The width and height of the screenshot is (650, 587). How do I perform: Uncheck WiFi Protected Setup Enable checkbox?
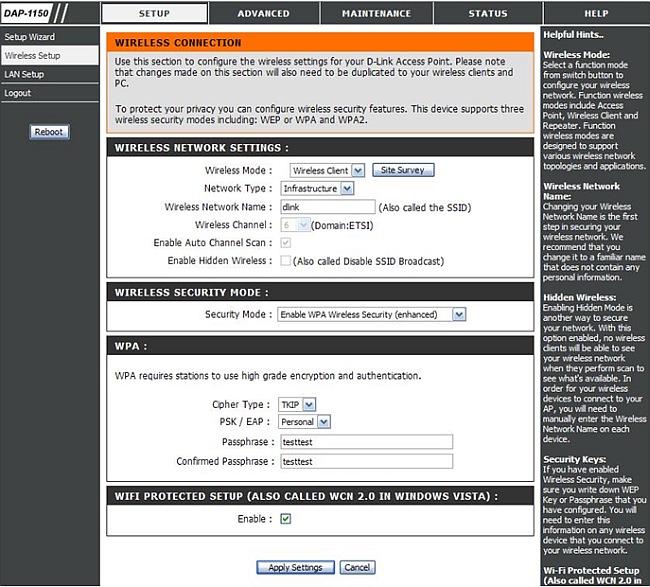pyautogui.click(x=286, y=519)
